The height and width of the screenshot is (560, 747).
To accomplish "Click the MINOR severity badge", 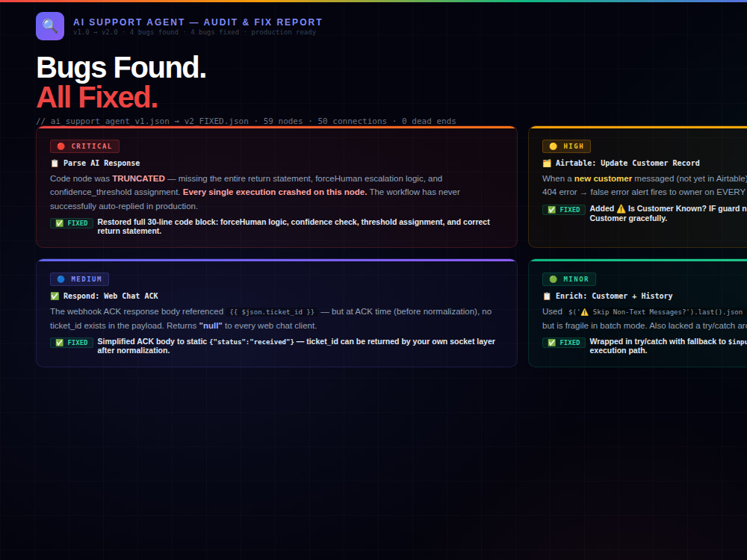I will [x=568, y=279].
